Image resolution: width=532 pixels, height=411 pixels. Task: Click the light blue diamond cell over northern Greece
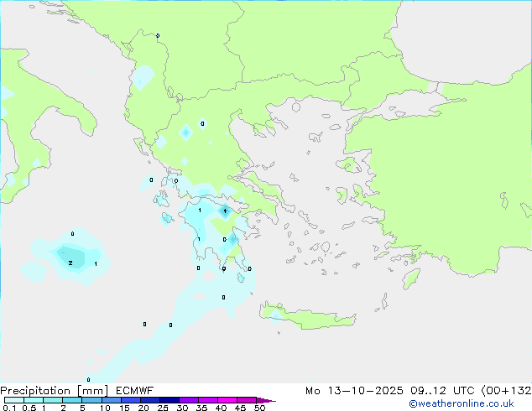point(185,132)
